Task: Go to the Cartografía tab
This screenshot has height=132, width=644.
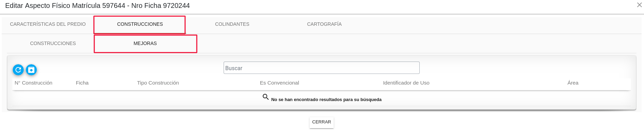Action: [x=324, y=24]
